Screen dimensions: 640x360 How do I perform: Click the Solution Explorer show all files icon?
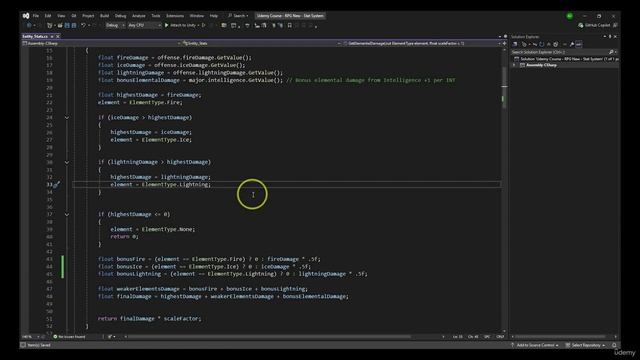tap(556, 44)
